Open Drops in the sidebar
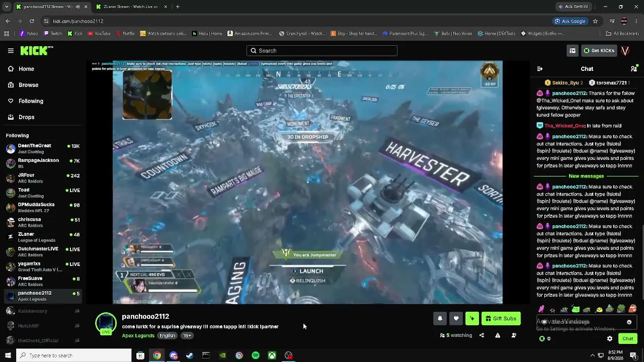Image resolution: width=644 pixels, height=362 pixels. click(x=27, y=117)
